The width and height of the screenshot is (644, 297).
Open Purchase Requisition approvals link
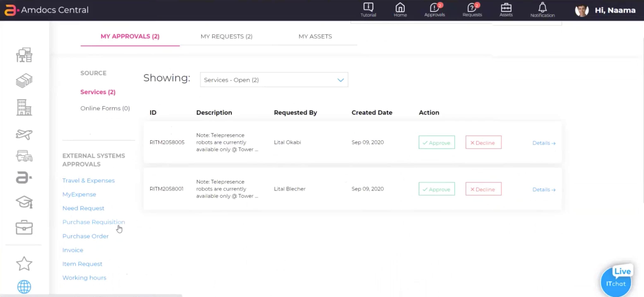pos(94,222)
